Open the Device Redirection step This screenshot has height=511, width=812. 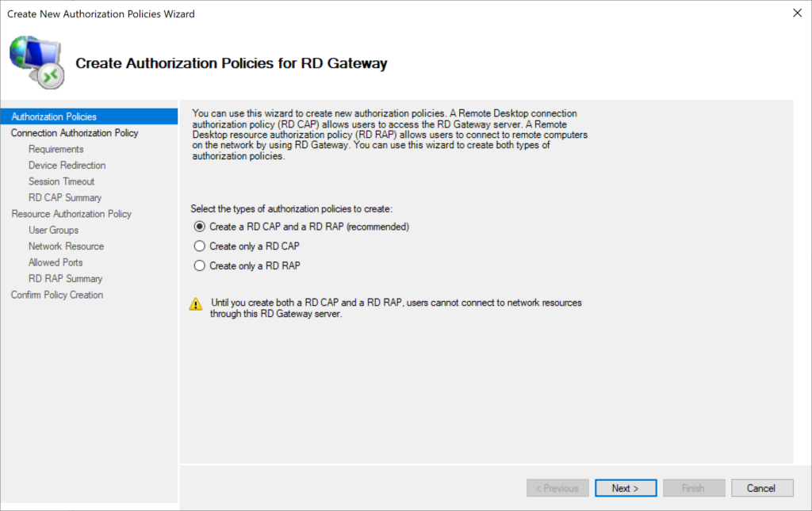(x=66, y=165)
